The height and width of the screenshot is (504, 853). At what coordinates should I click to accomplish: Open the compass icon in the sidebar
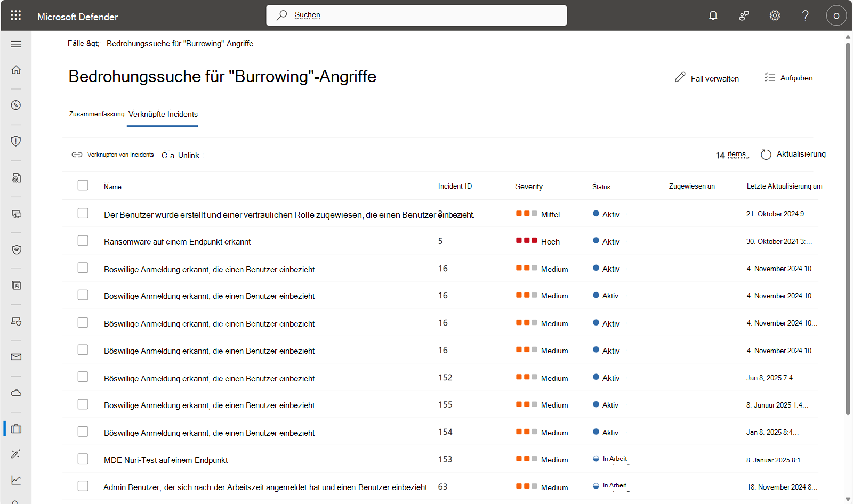16,105
